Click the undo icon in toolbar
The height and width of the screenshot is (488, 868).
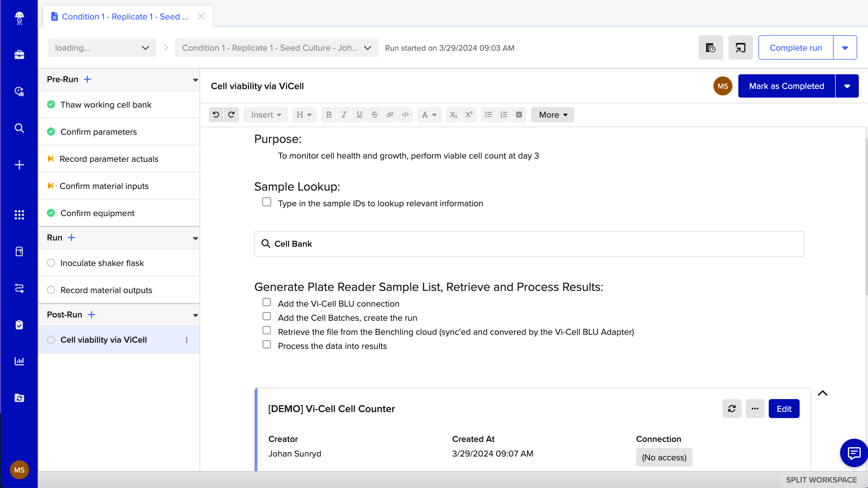coord(216,114)
